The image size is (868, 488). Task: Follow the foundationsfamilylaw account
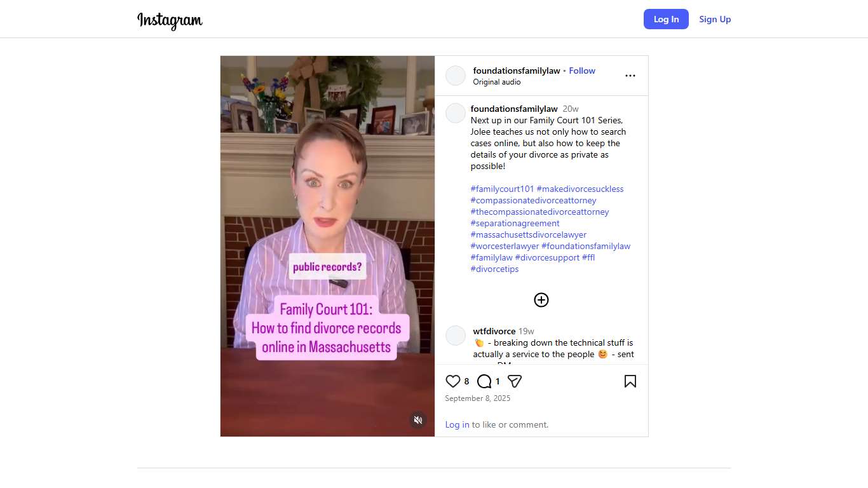pos(582,71)
